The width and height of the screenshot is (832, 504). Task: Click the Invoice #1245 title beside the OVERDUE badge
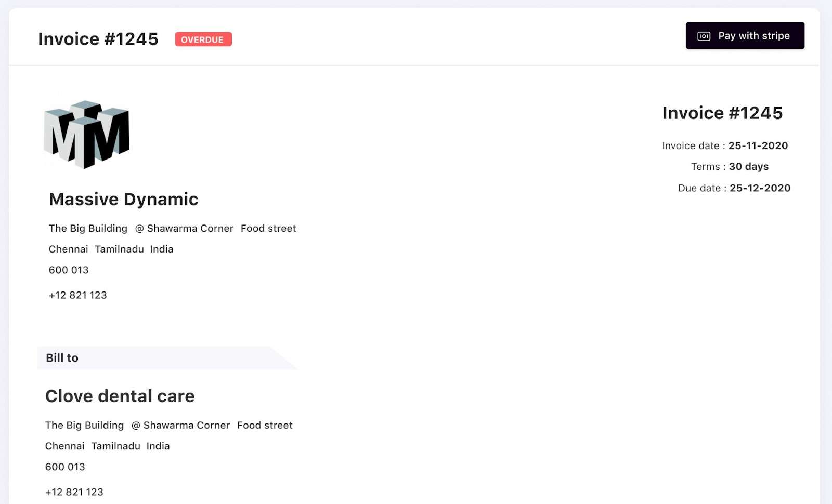(x=98, y=39)
